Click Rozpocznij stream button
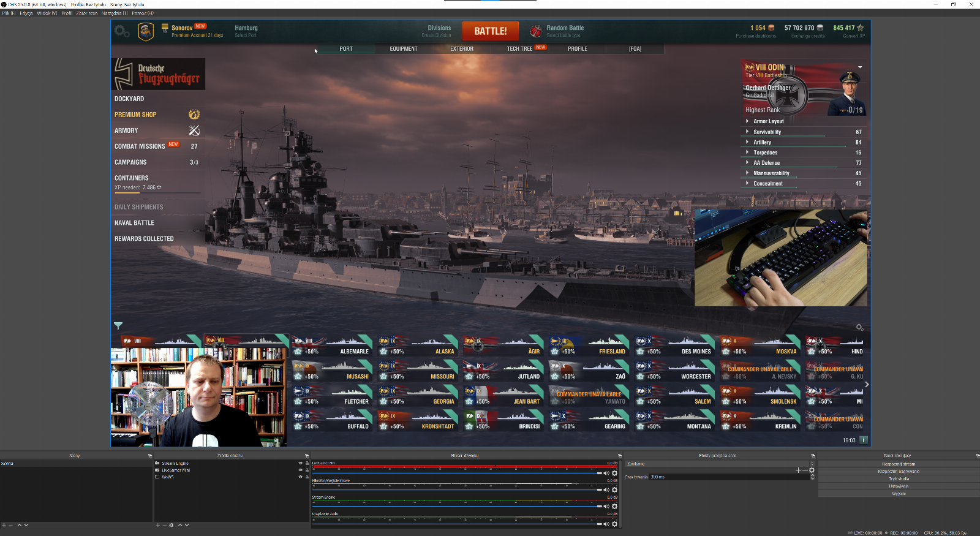 point(899,464)
